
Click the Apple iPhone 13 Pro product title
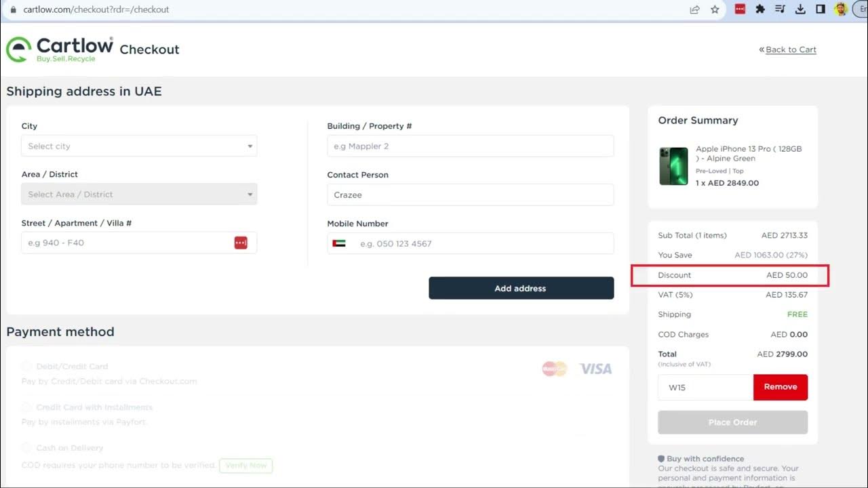pos(749,153)
